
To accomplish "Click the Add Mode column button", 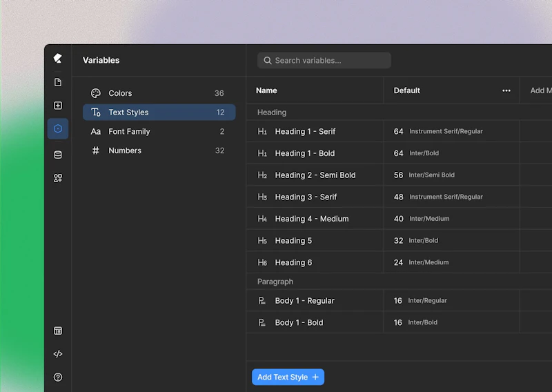I will [541, 90].
